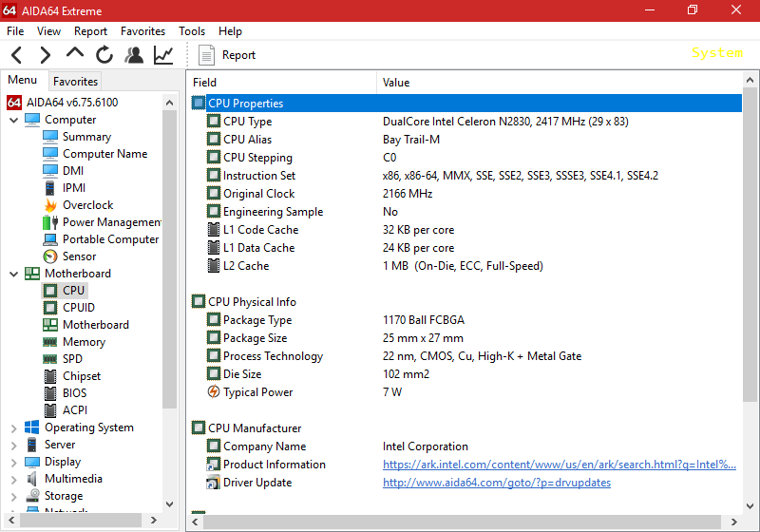Select the CPU Physical Info group
The image size is (760, 532).
(x=466, y=301)
